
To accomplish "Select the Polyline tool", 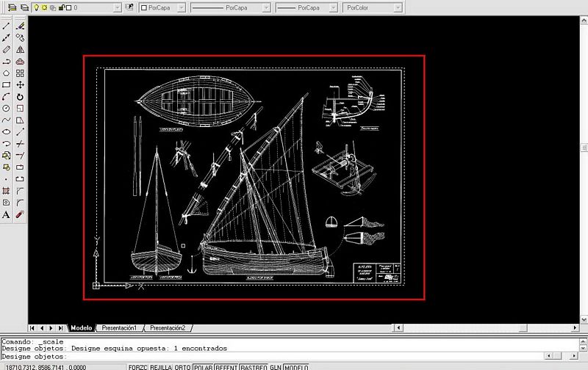I will [6, 62].
